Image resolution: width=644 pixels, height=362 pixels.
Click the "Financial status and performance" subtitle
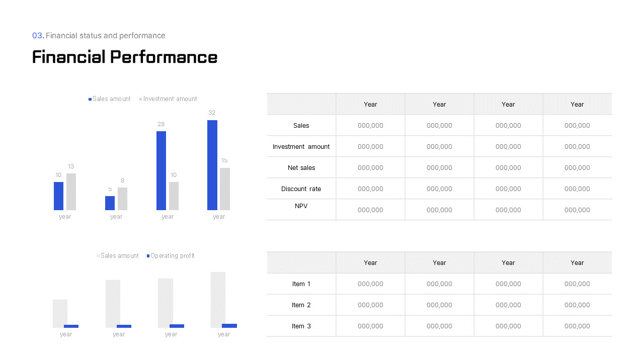click(105, 36)
